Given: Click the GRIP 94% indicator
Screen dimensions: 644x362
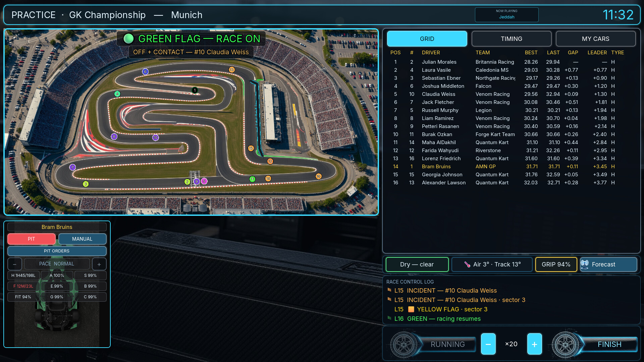Looking at the screenshot, I should click(x=556, y=264).
